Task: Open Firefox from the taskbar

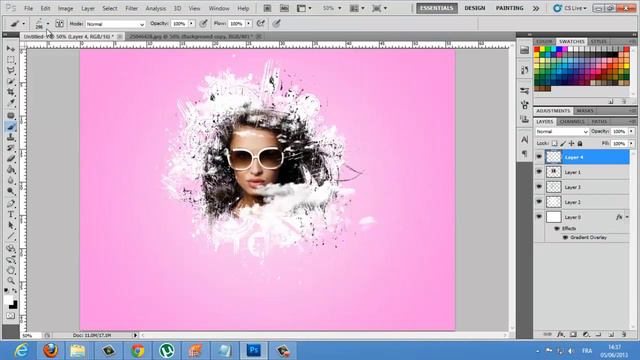Action: click(x=50, y=351)
